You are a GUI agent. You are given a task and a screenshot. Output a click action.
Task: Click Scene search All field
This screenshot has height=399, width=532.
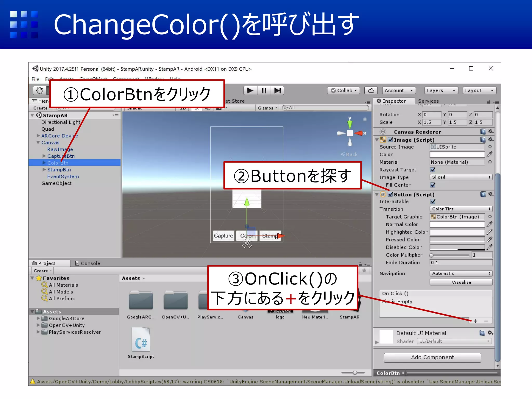pos(325,108)
